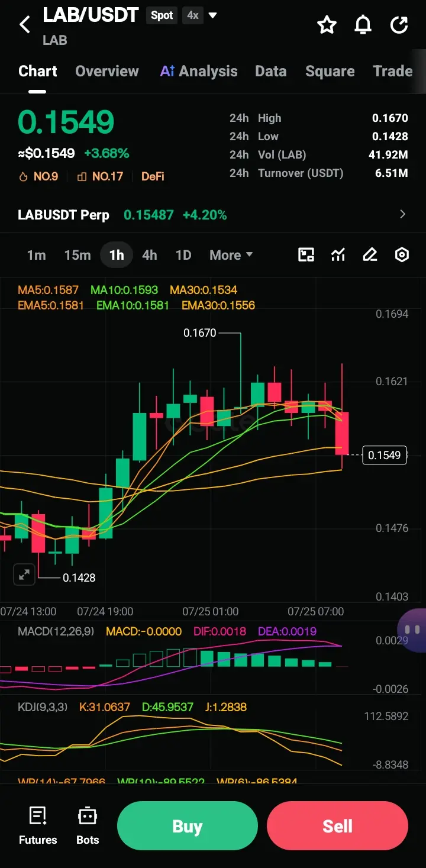Viewport: 426px width, 868px height.
Task: Tap the red Sell button
Action: [337, 826]
